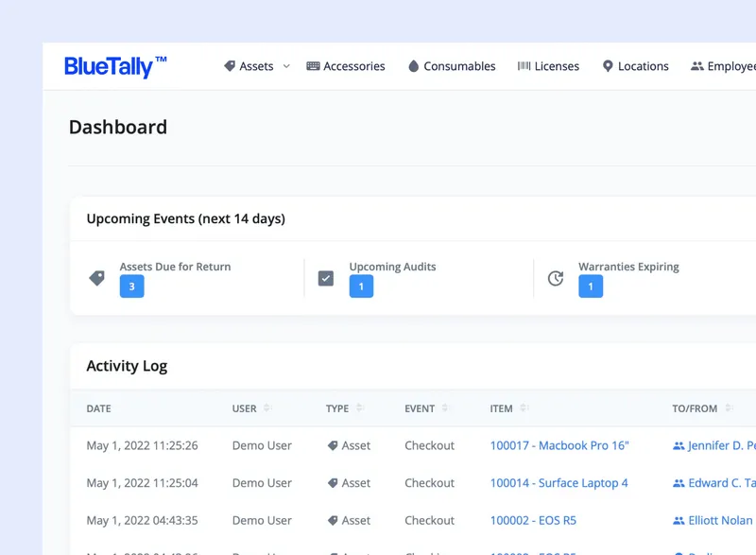Open the Employees section

click(x=723, y=66)
